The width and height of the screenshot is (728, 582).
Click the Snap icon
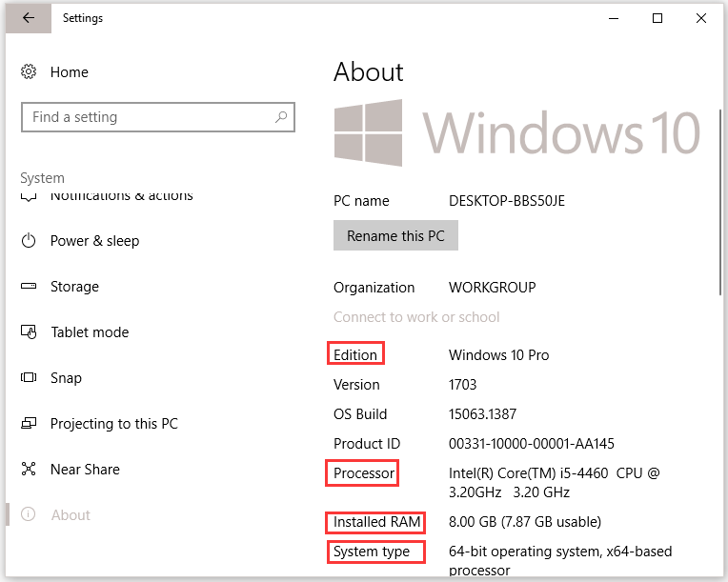[x=29, y=377]
